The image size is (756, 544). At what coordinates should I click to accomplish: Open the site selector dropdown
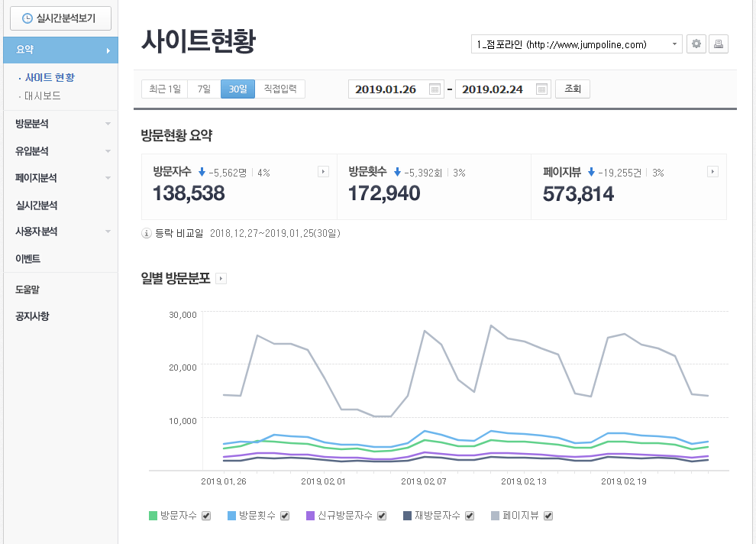click(577, 44)
